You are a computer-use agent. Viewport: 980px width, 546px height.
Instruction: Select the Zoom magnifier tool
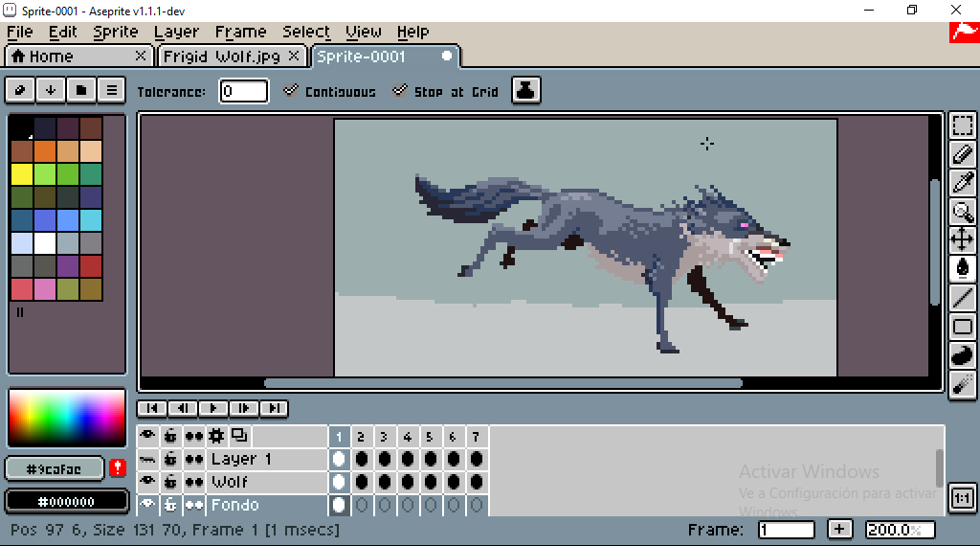(963, 212)
